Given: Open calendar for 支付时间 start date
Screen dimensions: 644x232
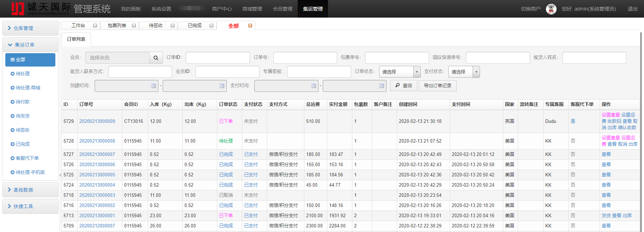Looking at the screenshot, I should point(314,86).
